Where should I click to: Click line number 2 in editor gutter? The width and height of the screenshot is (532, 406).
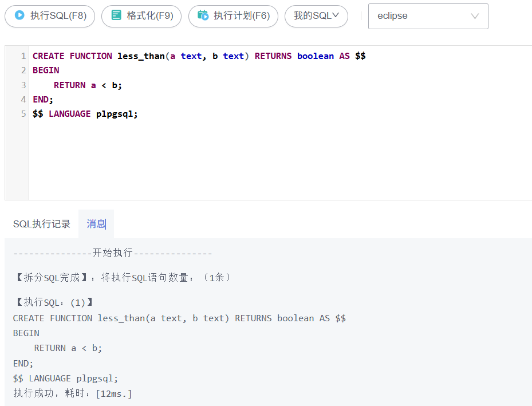click(23, 70)
